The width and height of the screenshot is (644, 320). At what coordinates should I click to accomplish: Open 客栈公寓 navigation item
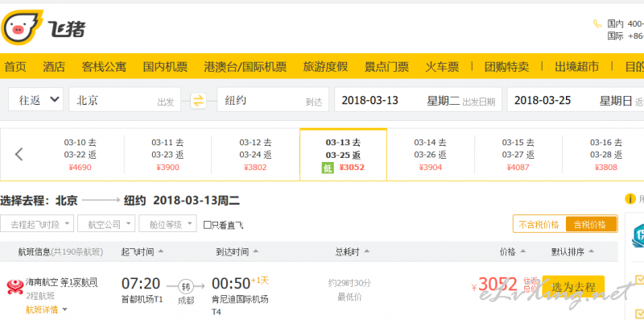[104, 67]
